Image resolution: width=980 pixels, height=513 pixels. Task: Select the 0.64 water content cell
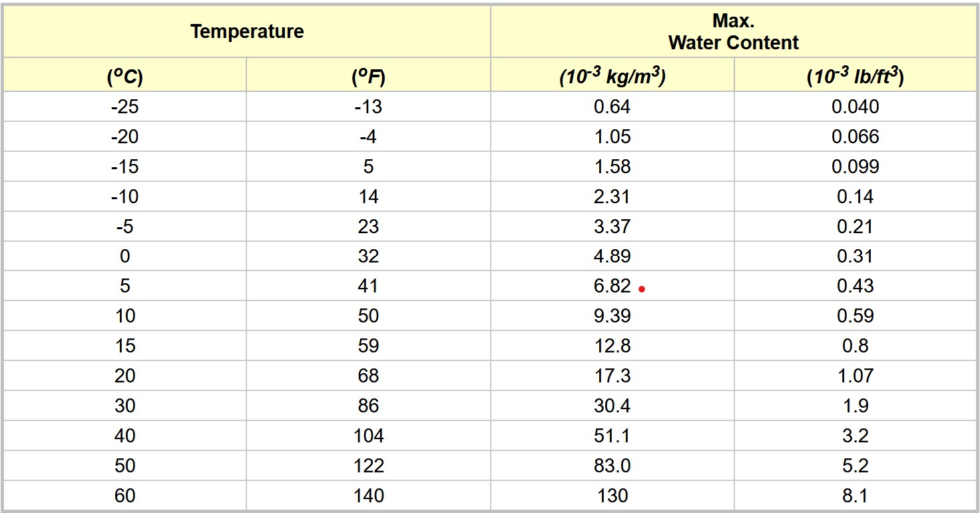point(612,107)
